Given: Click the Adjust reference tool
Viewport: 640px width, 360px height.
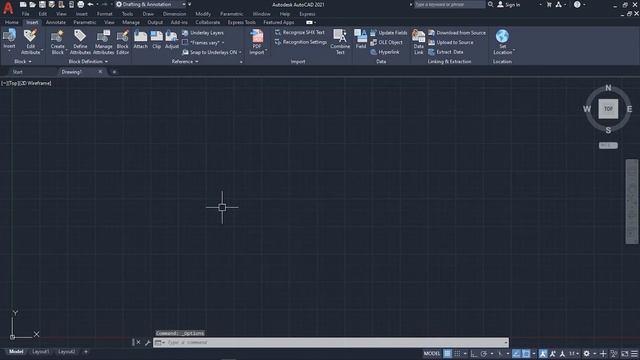Looking at the screenshot, I should [172, 39].
